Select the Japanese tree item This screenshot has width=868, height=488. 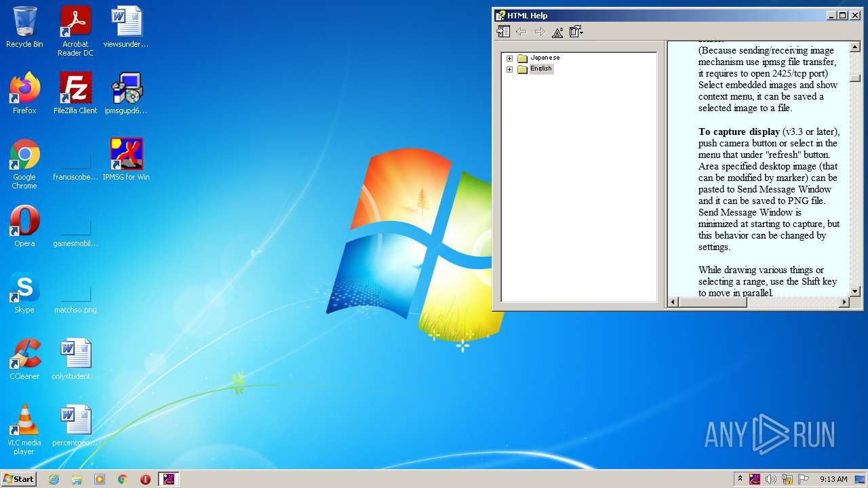point(545,58)
